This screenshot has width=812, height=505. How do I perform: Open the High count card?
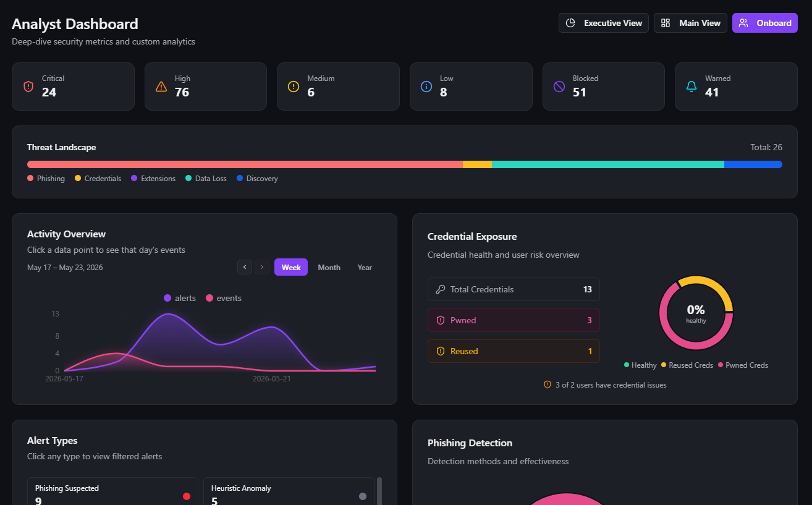[x=206, y=87]
